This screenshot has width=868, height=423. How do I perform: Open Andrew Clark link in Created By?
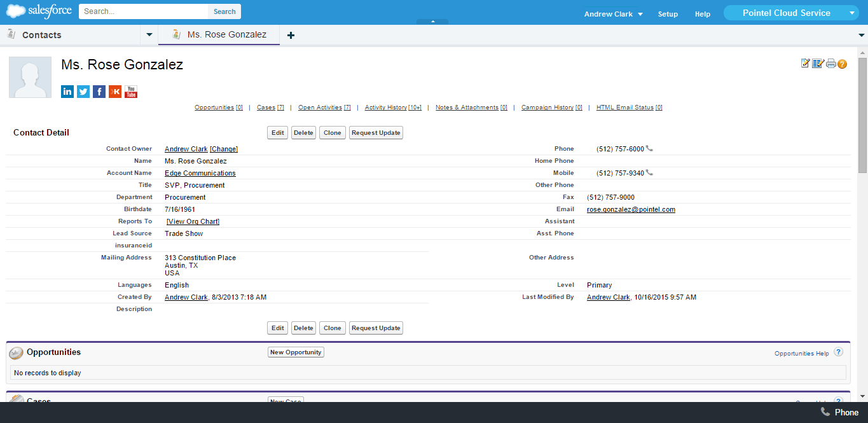click(x=186, y=297)
